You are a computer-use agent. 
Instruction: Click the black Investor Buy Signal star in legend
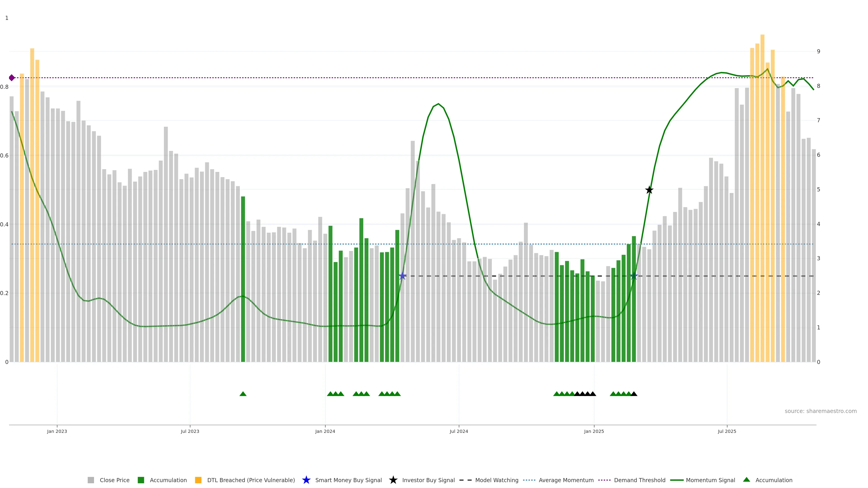[393, 480]
